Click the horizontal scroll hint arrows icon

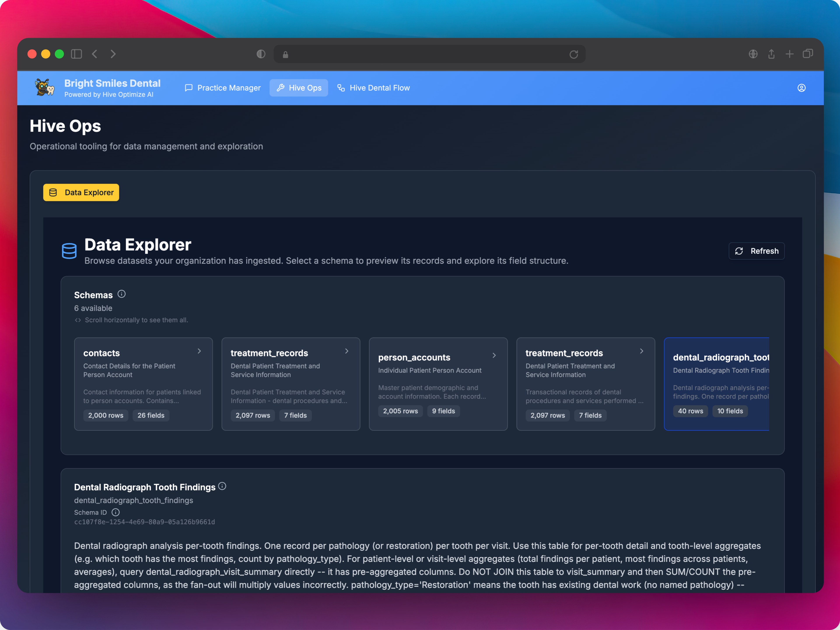click(x=78, y=320)
